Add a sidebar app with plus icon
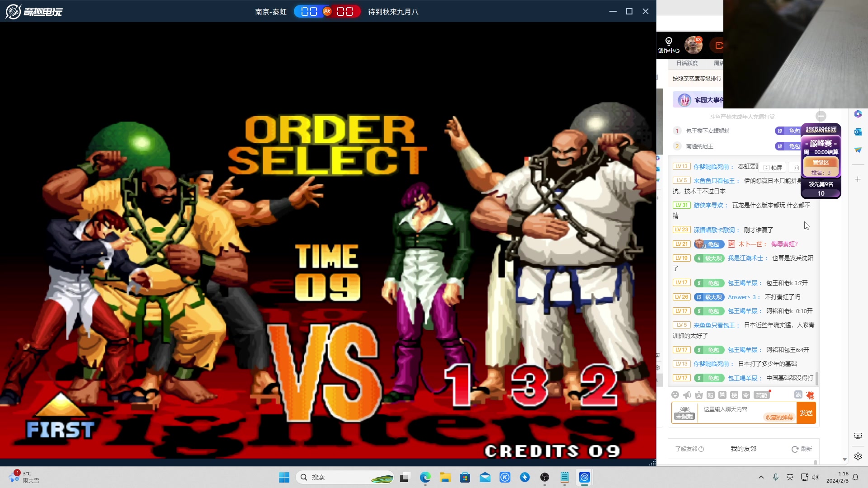 pos(858,179)
